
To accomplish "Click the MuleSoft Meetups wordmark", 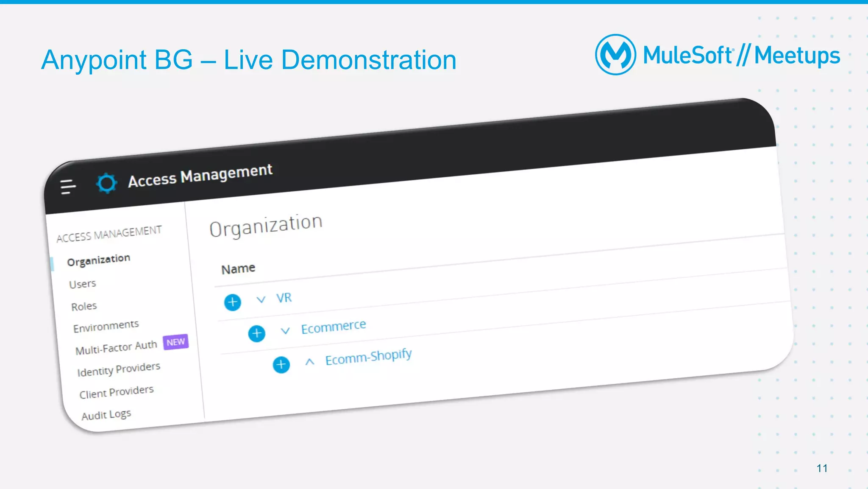I will pyautogui.click(x=742, y=56).
